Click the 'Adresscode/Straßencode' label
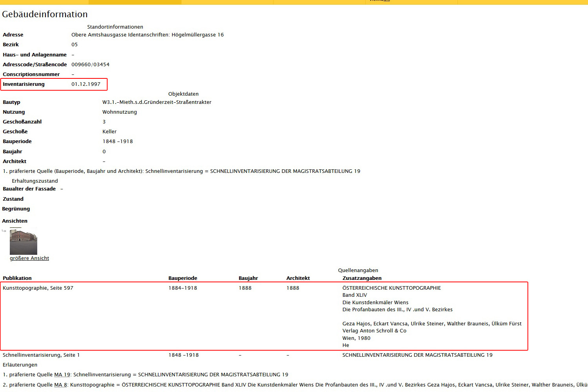Viewport: 588px width, 392px height. click(35, 64)
